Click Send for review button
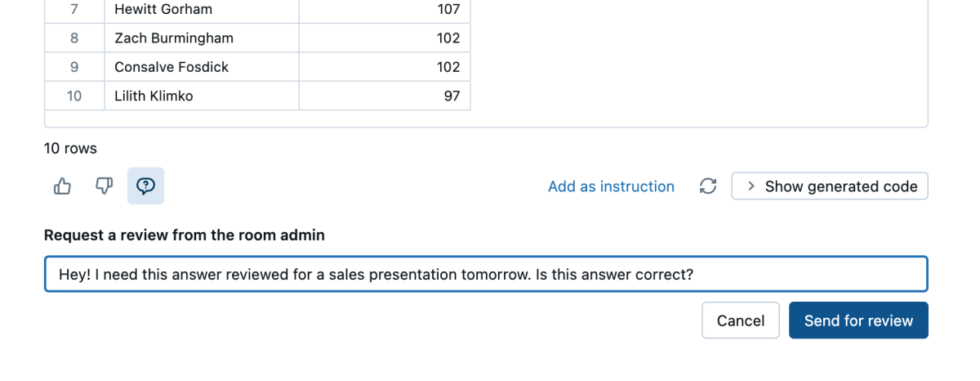The height and width of the screenshot is (381, 980). coord(858,320)
